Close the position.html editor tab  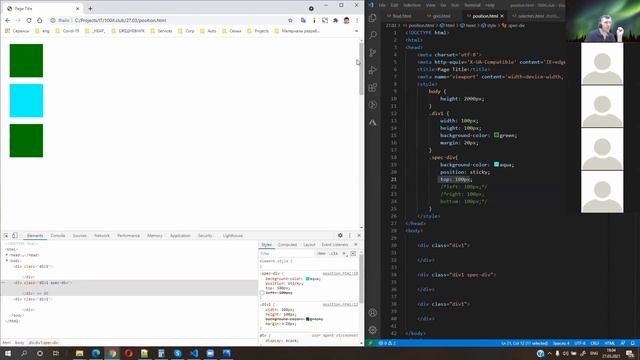502,16
